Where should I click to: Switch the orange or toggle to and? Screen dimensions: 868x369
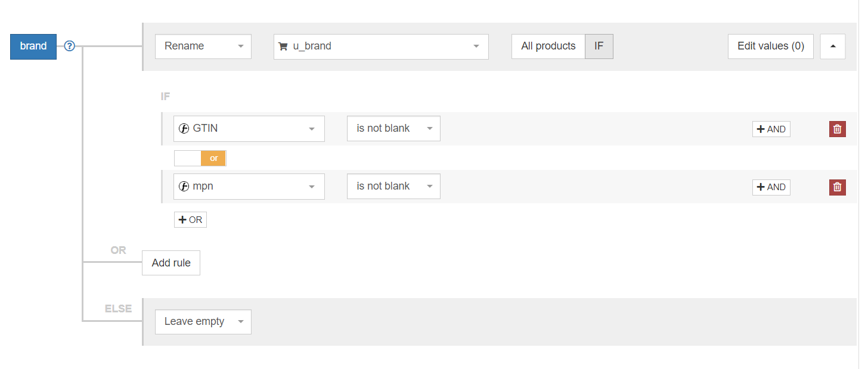coord(213,158)
